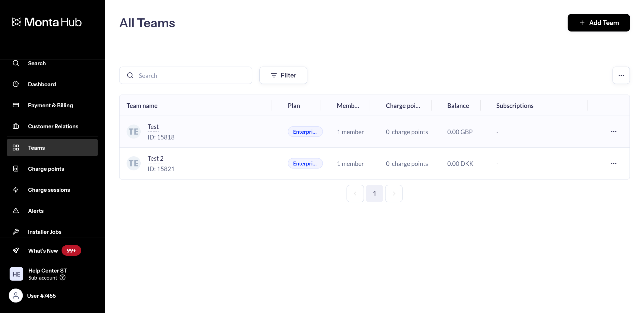
Task: Click the sidebar Search magnifier icon
Action: (x=16, y=63)
